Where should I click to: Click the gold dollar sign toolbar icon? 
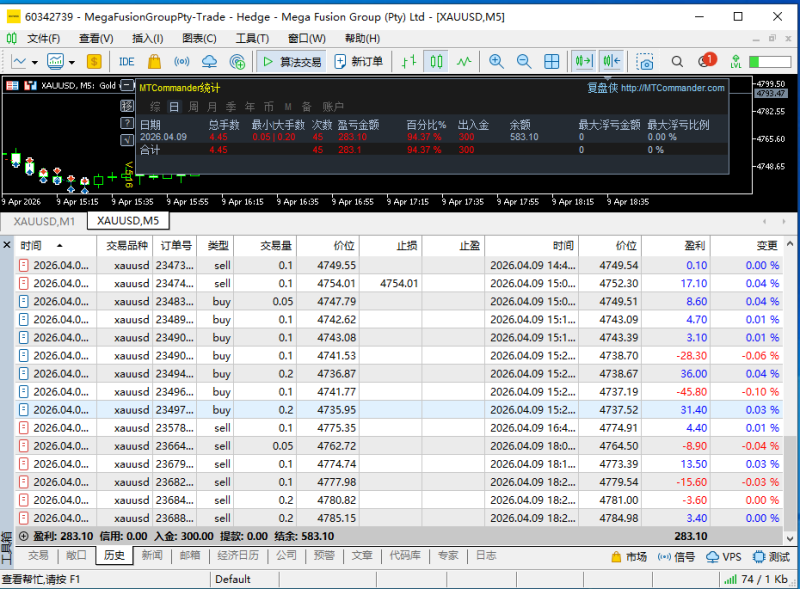pyautogui.click(x=93, y=62)
